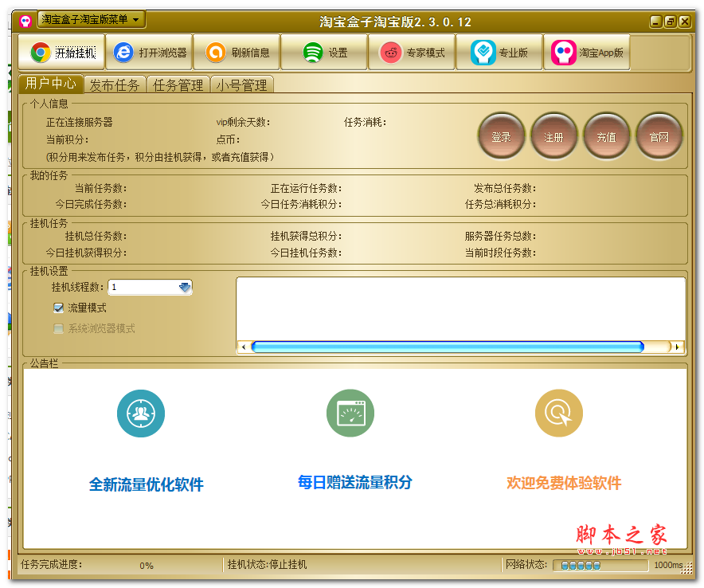Open the 每日赠送流量积分 link
Viewport: 704px width, 588px height.
point(354,482)
